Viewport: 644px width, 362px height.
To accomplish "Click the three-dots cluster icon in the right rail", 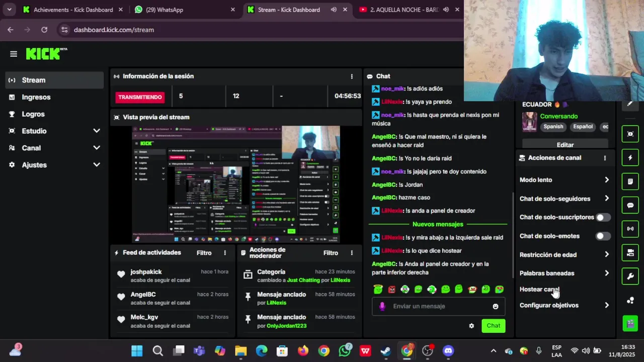I will tap(630, 301).
